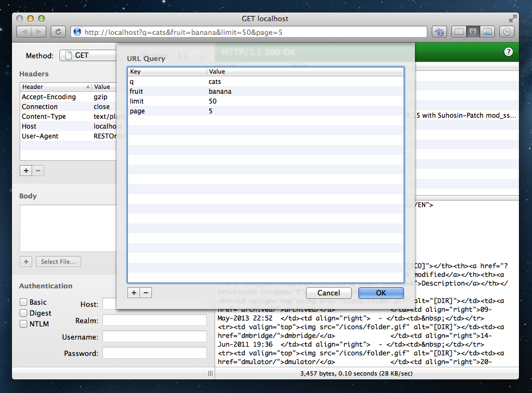Select the Content-Type header row
This screenshot has width=532, height=393.
coord(68,117)
